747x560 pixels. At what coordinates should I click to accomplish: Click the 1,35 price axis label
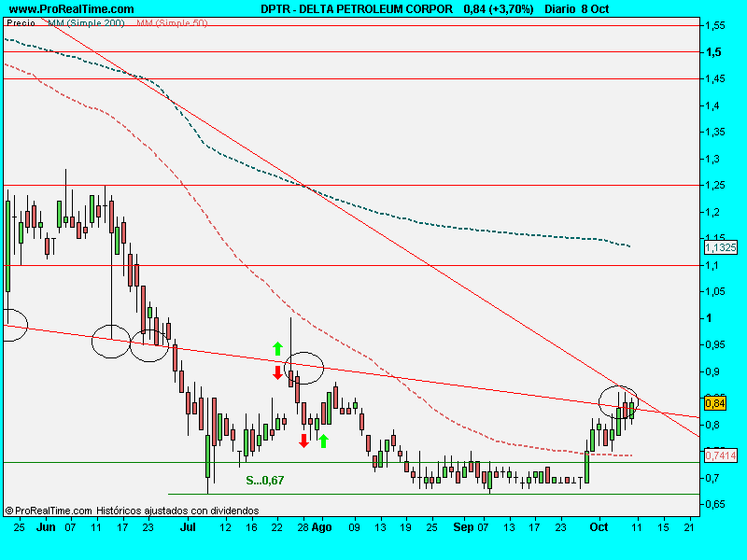[715, 132]
